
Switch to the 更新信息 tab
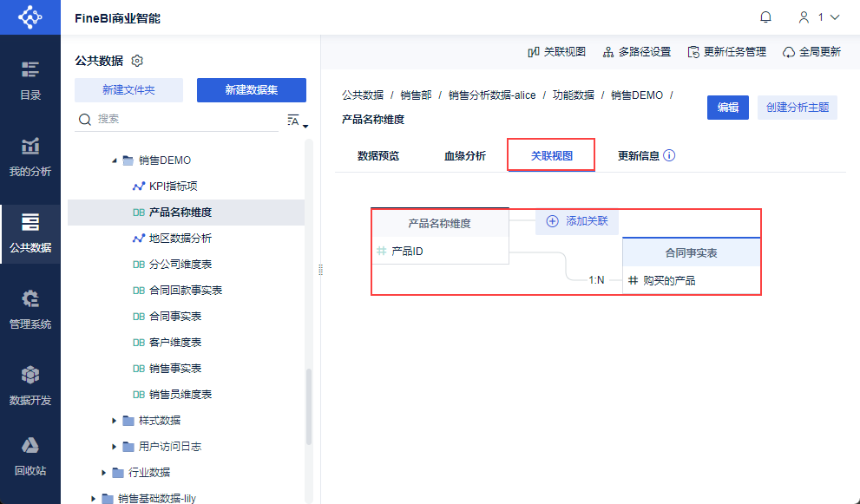point(639,156)
